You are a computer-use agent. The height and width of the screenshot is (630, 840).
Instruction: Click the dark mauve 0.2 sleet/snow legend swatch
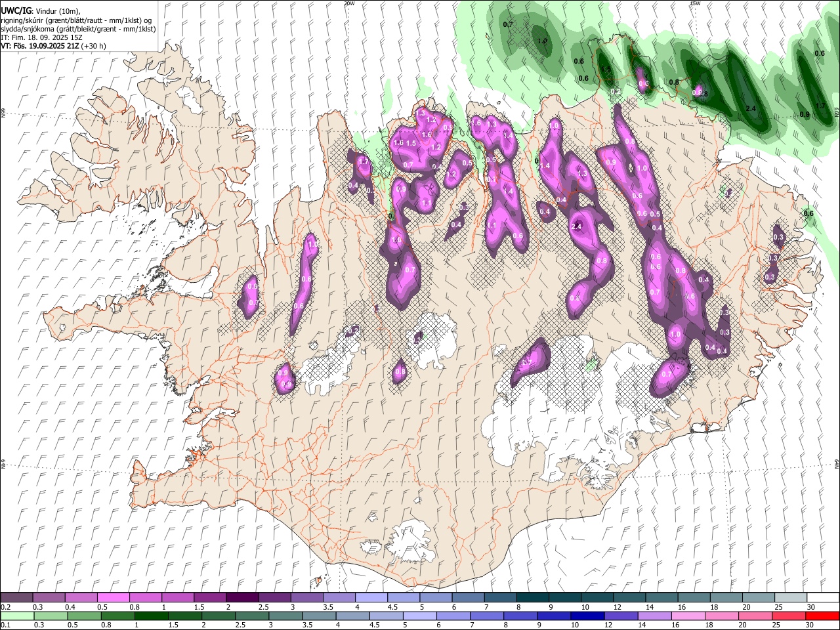[17, 598]
